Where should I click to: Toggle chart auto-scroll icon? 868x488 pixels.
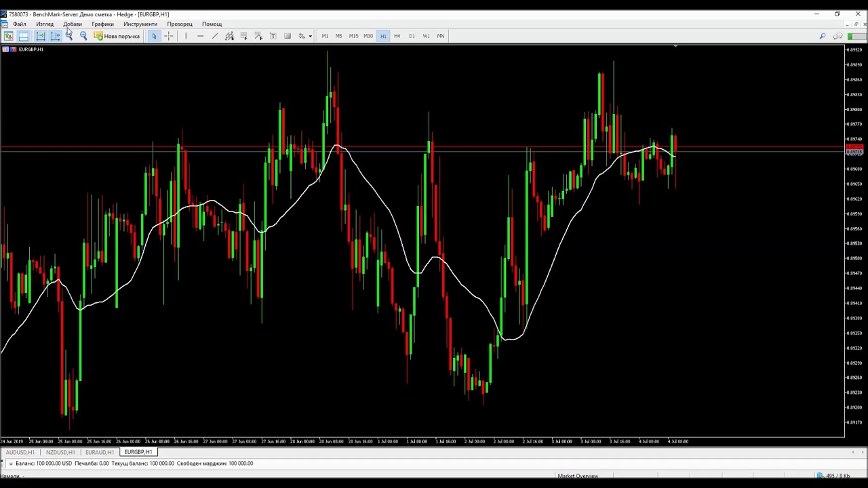pos(41,36)
